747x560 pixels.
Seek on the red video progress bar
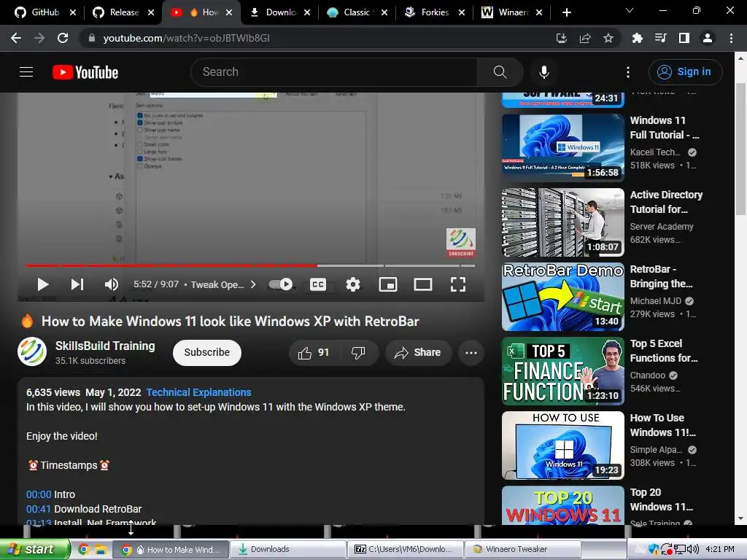tap(250, 265)
